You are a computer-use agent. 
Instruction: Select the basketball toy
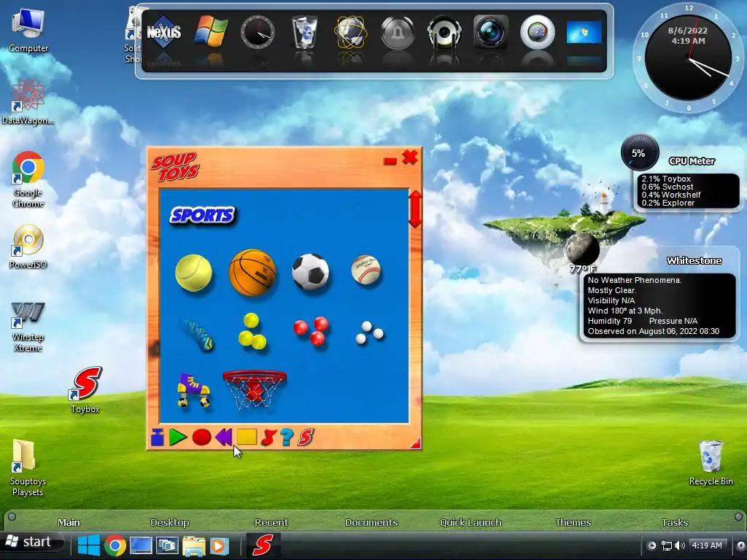252,273
